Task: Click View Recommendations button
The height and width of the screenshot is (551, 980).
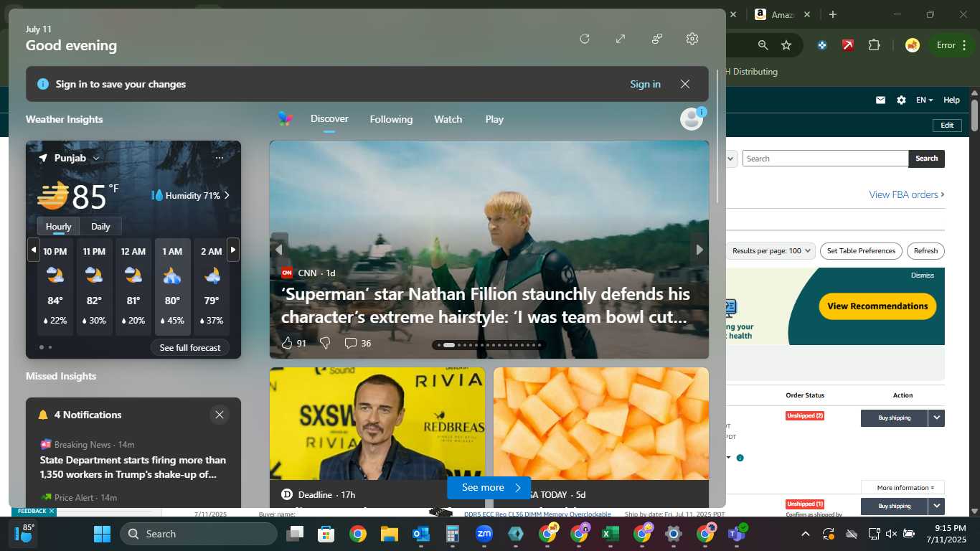Action: tap(877, 306)
